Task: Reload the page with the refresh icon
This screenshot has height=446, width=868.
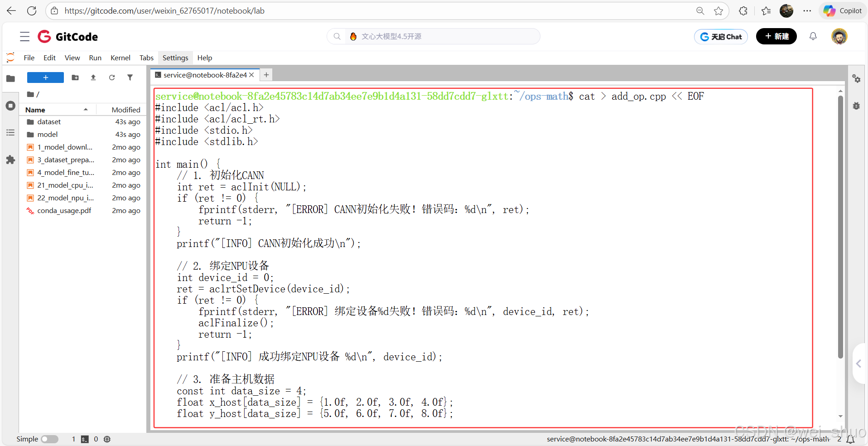Action: (x=32, y=11)
